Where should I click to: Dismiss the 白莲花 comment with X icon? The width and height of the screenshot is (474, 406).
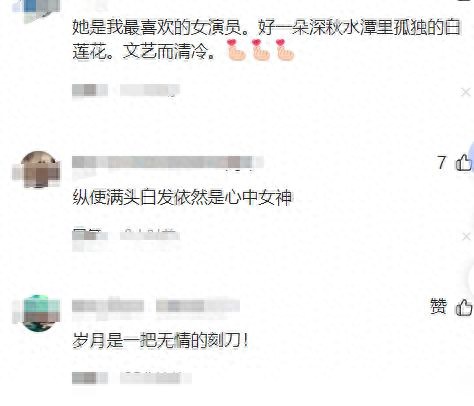466,92
